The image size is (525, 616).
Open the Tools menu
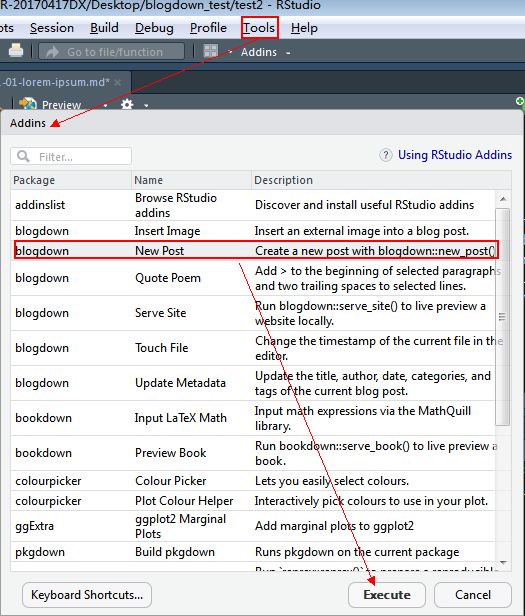[x=259, y=28]
